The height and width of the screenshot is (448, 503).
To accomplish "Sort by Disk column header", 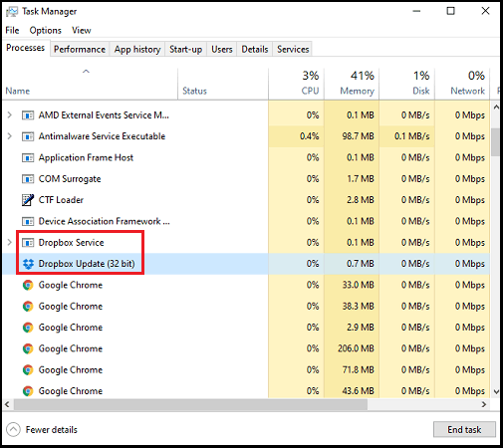I will pos(407,84).
